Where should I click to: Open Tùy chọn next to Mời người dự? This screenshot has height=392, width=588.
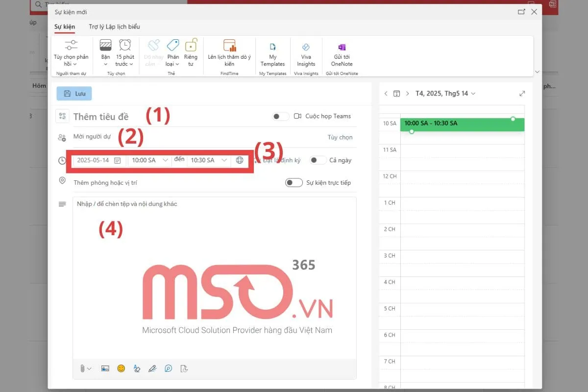[x=340, y=137]
